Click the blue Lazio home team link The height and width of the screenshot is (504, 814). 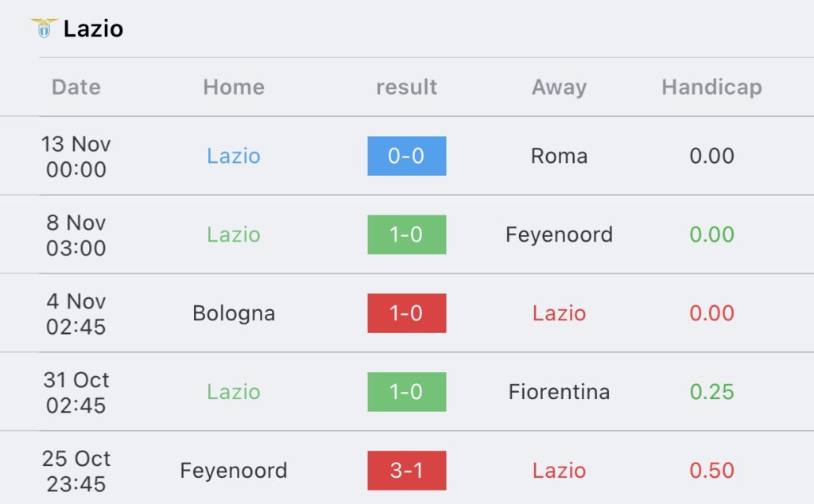234,156
